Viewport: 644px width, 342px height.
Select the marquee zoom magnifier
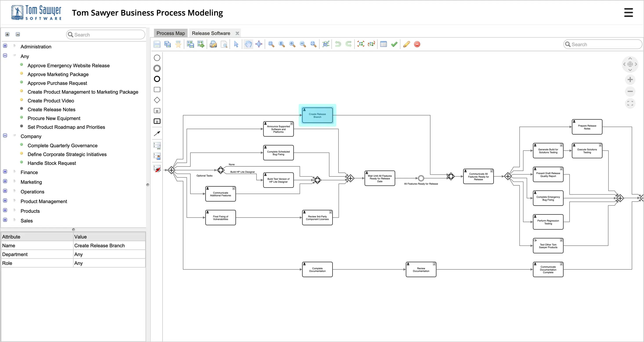pyautogui.click(x=271, y=44)
